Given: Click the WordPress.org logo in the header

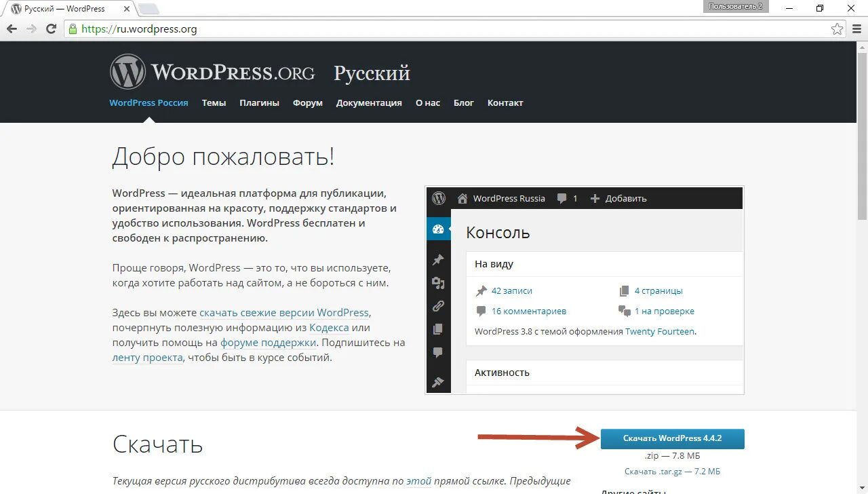Looking at the screenshot, I should pyautogui.click(x=212, y=72).
